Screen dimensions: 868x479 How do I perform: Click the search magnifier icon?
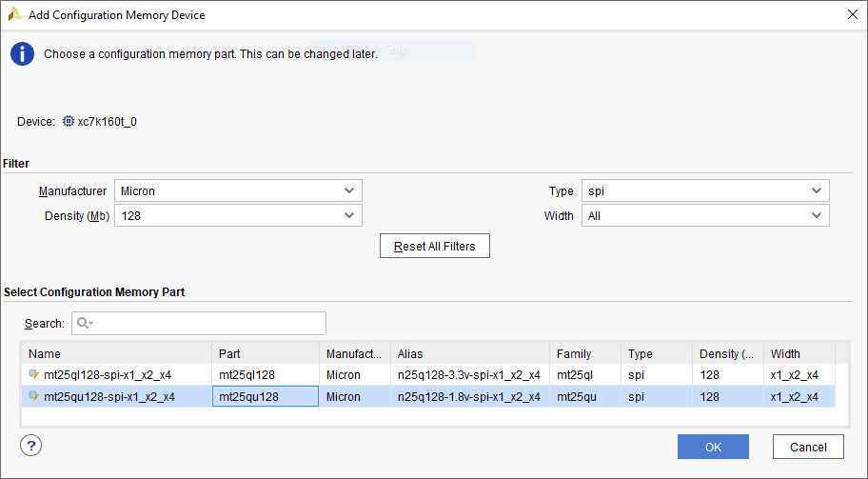pyautogui.click(x=84, y=324)
